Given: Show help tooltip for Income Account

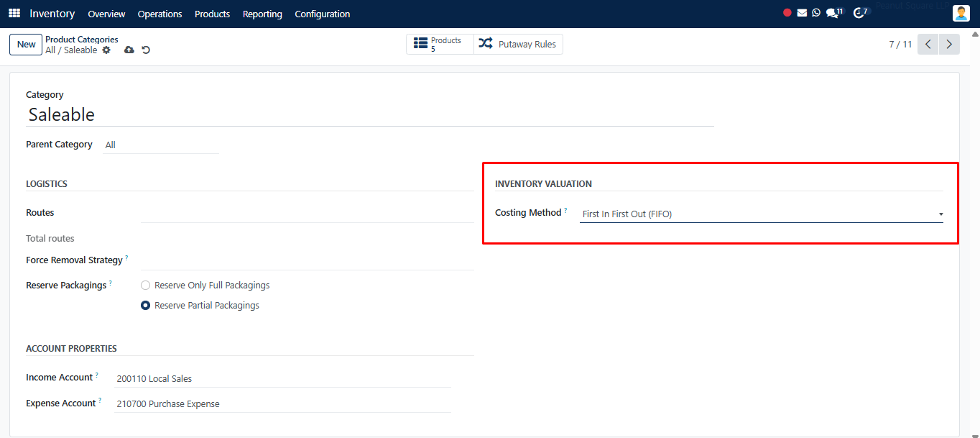Looking at the screenshot, I should point(97,375).
